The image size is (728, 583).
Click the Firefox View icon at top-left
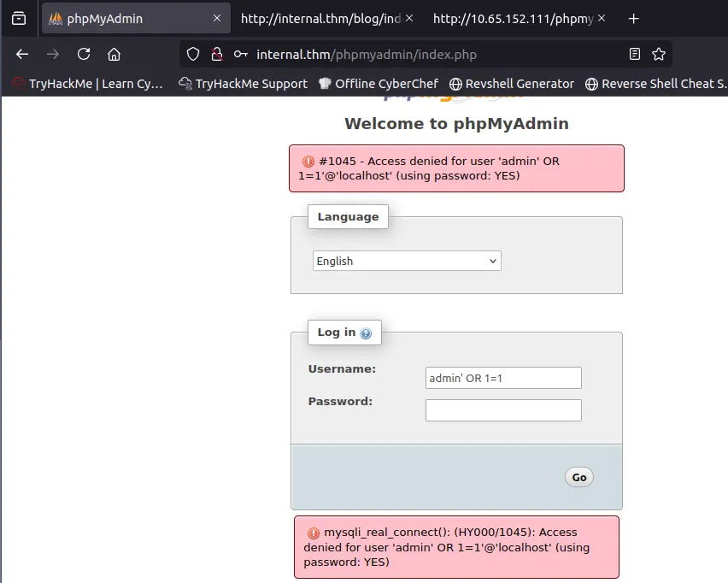click(x=19, y=18)
